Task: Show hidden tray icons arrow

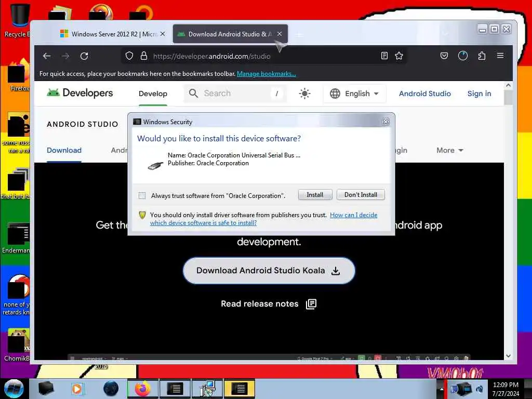Action: [x=442, y=389]
